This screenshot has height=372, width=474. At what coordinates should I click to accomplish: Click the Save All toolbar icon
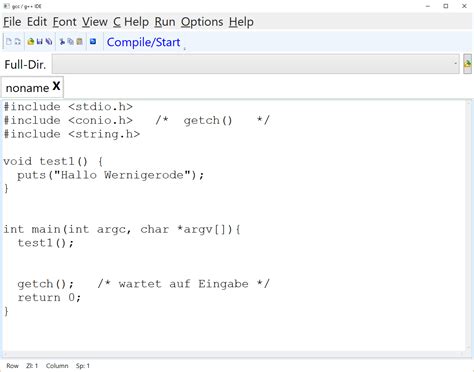(x=49, y=42)
